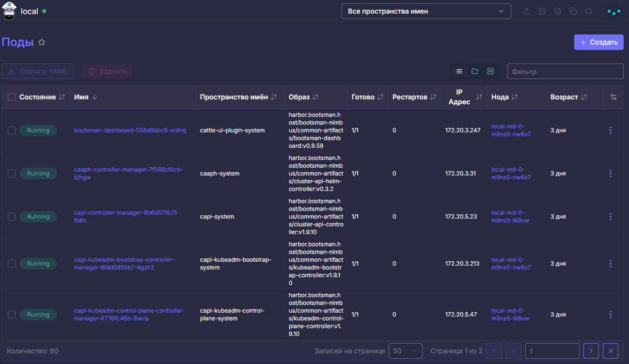629x364 pixels.
Task: Group pods by namespace with folder icon
Action: click(x=475, y=71)
